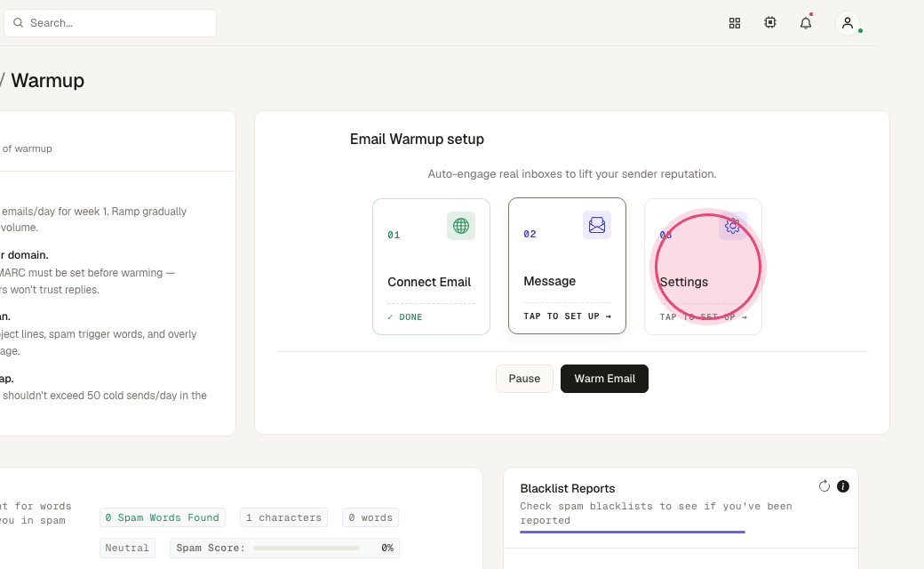Click the '0 words' badge

pos(370,517)
